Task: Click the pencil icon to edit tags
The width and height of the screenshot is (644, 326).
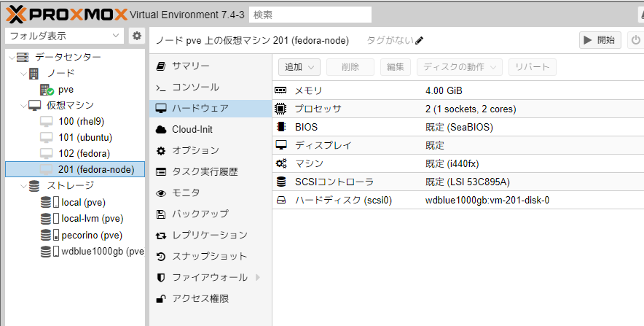Action: pyautogui.click(x=419, y=40)
